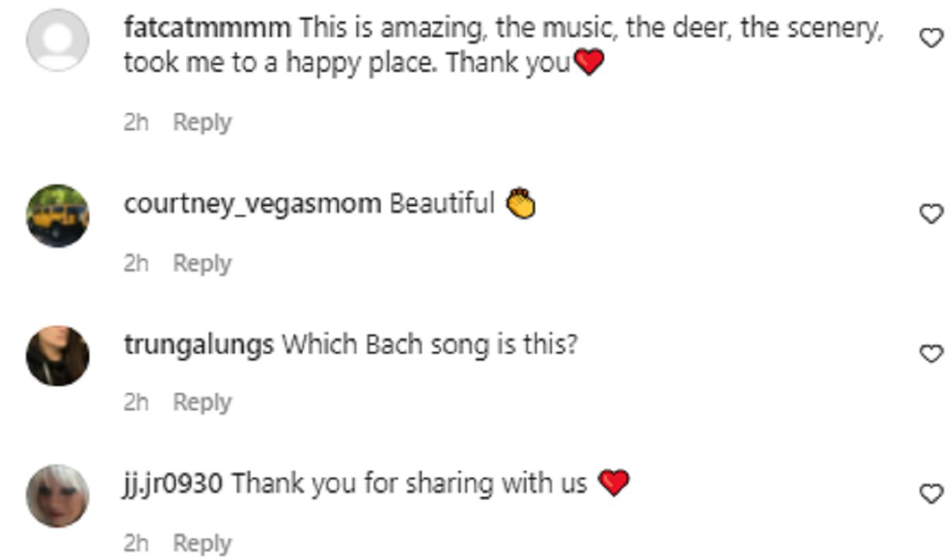View trungalungs' avatar

[x=58, y=355]
